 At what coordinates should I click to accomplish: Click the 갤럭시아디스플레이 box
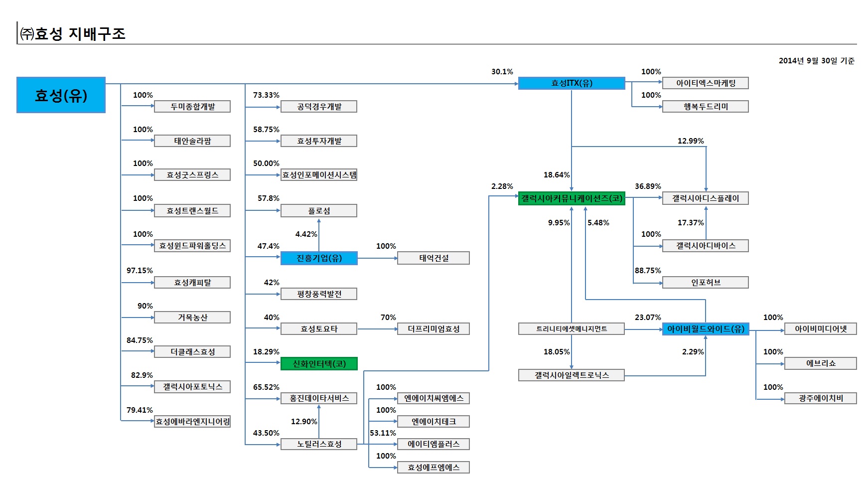coord(706,198)
